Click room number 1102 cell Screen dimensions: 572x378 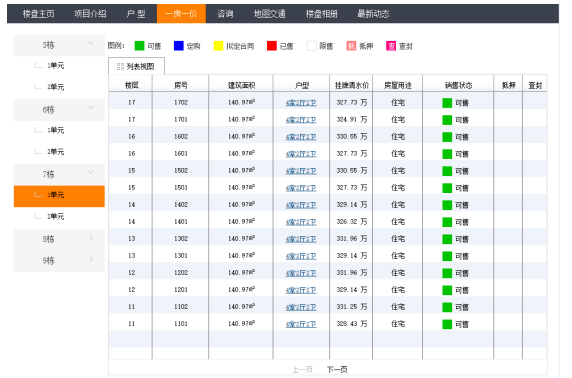click(181, 307)
